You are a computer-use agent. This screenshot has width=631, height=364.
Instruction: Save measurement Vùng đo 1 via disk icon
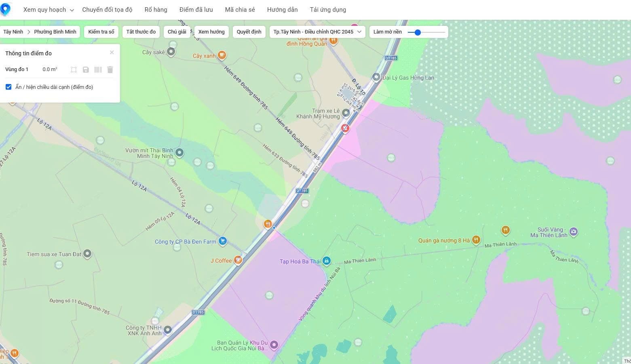(x=86, y=70)
